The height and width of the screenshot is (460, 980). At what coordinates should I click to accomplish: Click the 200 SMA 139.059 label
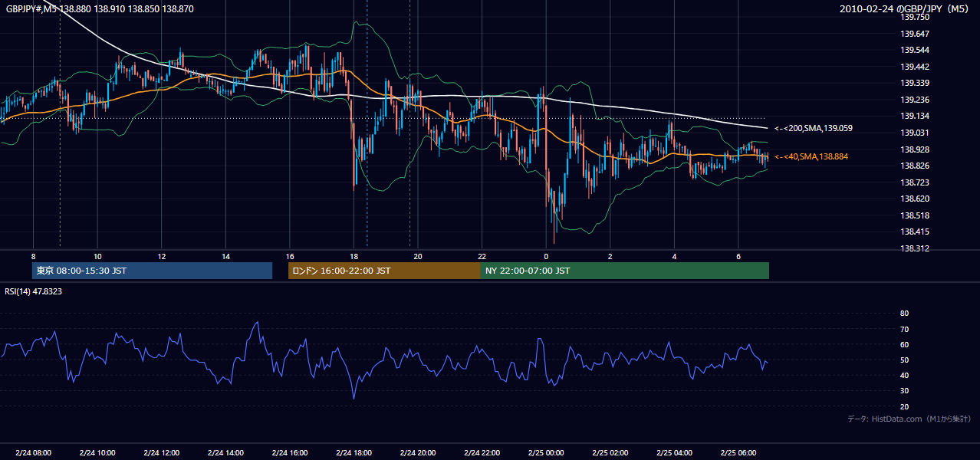pyautogui.click(x=814, y=128)
